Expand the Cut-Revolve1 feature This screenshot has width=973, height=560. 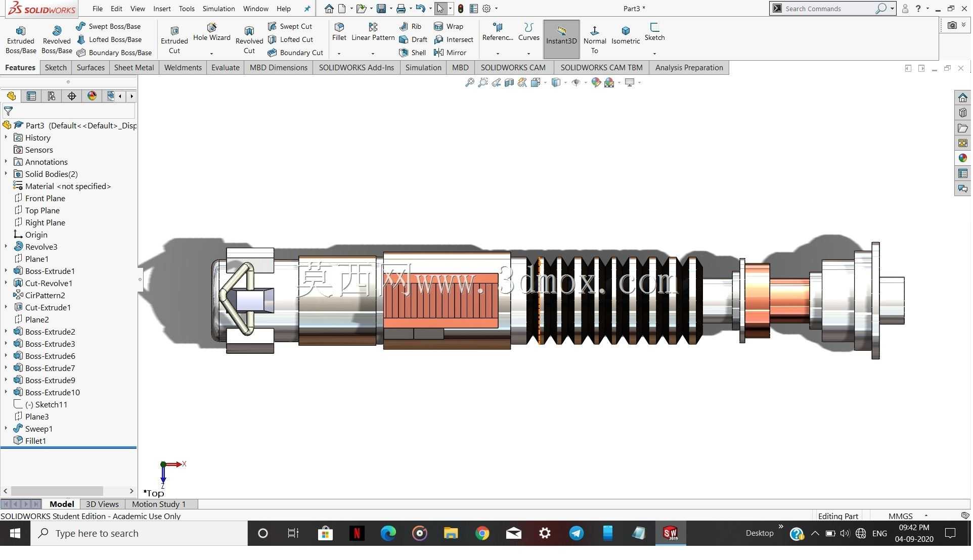click(x=6, y=283)
